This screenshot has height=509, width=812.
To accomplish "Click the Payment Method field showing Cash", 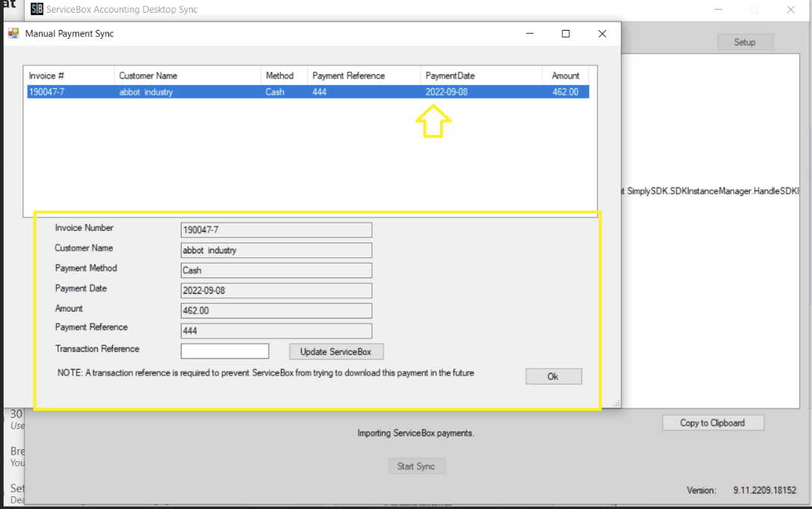I will (276, 271).
